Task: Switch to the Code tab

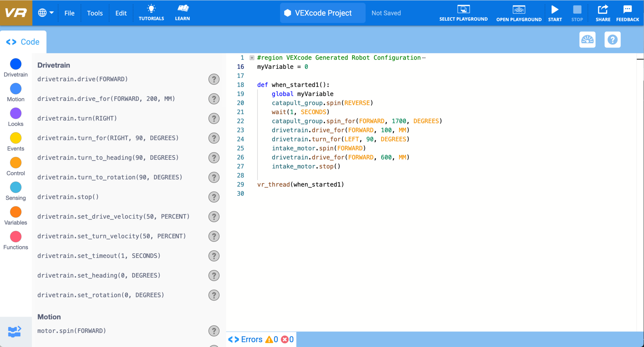Action: pos(23,41)
